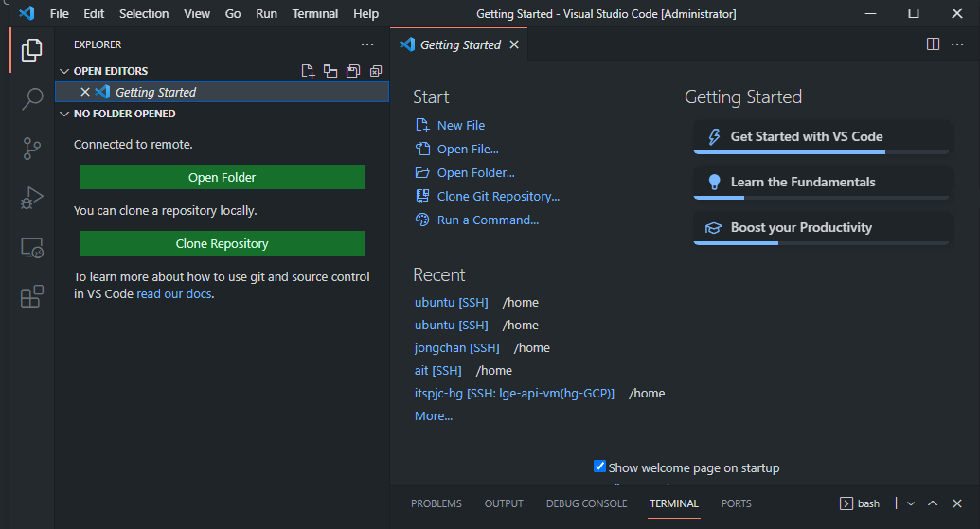Image resolution: width=980 pixels, height=529 pixels.
Task: Close the bottom panel
Action: 957,503
